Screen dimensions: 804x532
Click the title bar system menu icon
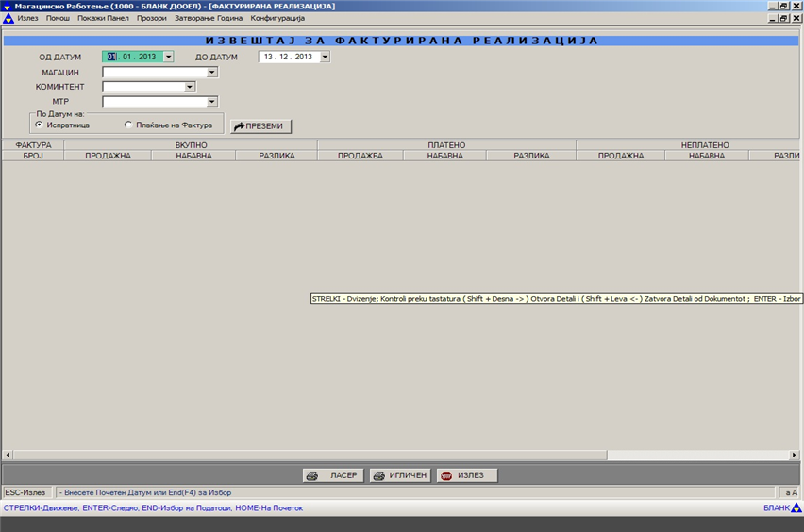8,6
